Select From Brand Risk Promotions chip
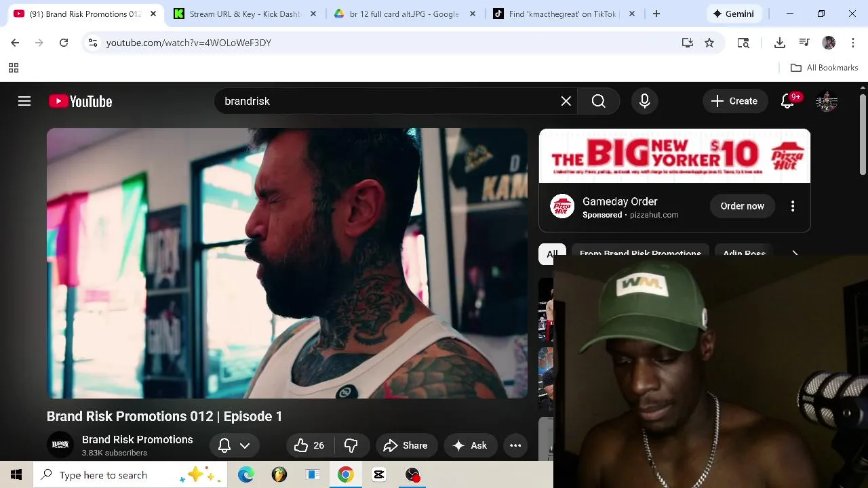 (640, 253)
